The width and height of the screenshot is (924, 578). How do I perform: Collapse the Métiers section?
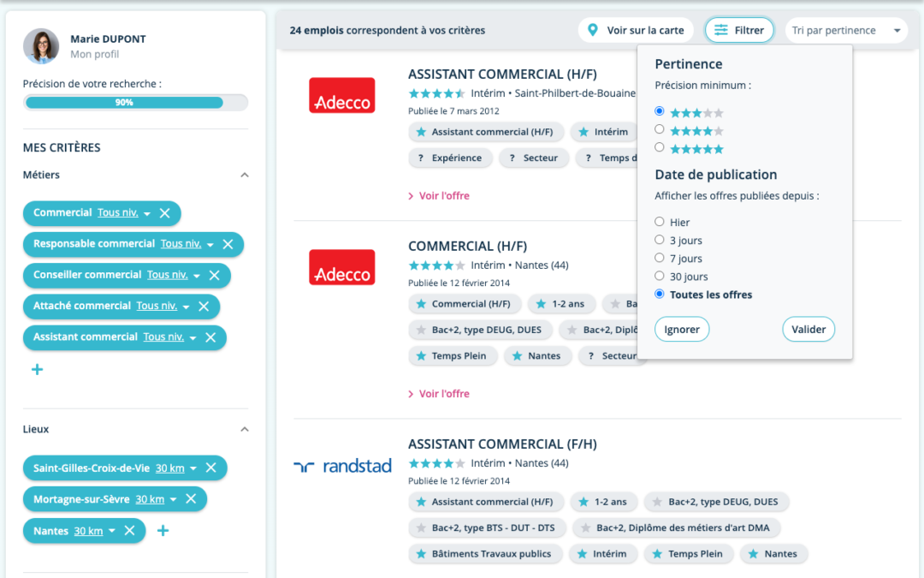click(245, 175)
